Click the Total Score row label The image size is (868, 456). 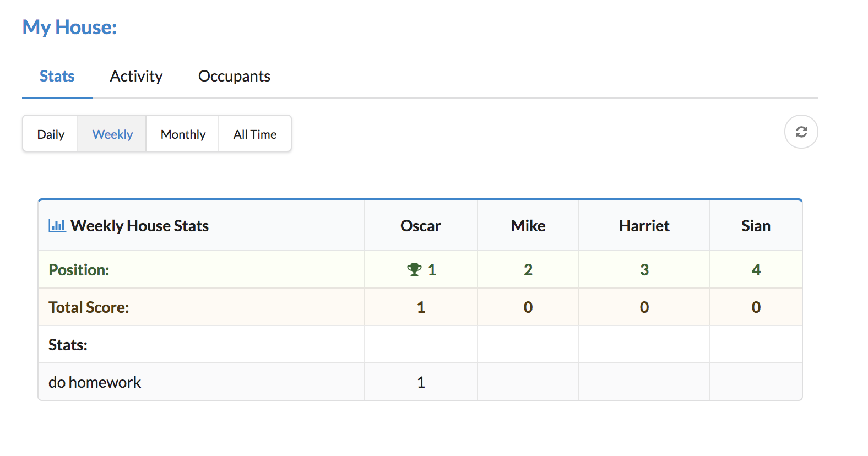pyautogui.click(x=89, y=307)
